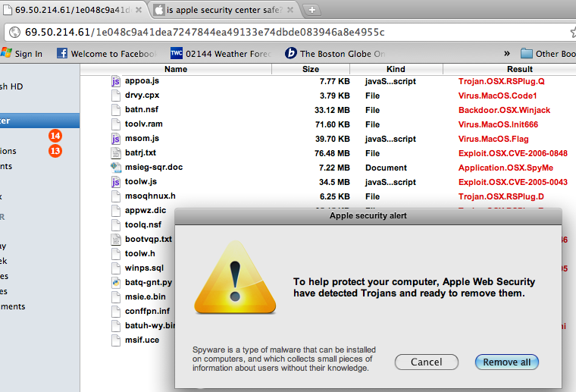The image size is (576, 392).
Task: Click the Name column header
Action: click(176, 69)
